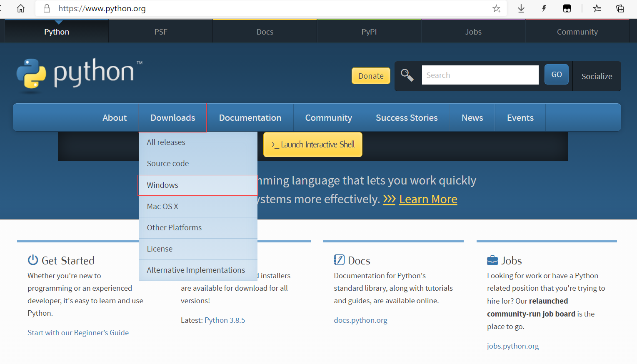
Task: Visit the docs.python.org link
Action: pos(360,320)
